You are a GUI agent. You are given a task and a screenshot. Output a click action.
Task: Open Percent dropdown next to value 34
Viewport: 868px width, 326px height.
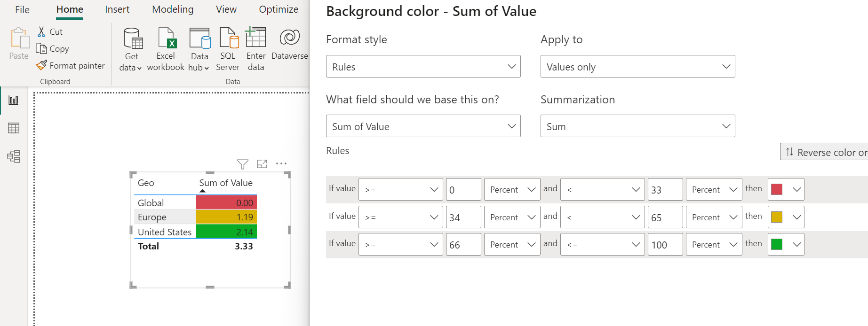pos(512,217)
